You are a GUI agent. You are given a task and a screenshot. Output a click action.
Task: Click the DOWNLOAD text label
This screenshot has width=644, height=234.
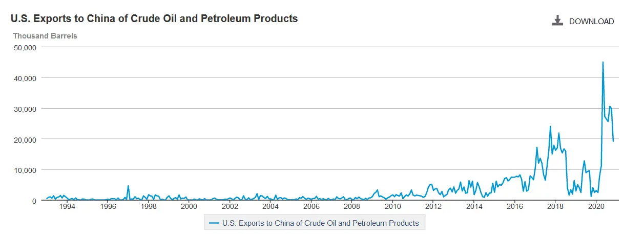coord(591,21)
